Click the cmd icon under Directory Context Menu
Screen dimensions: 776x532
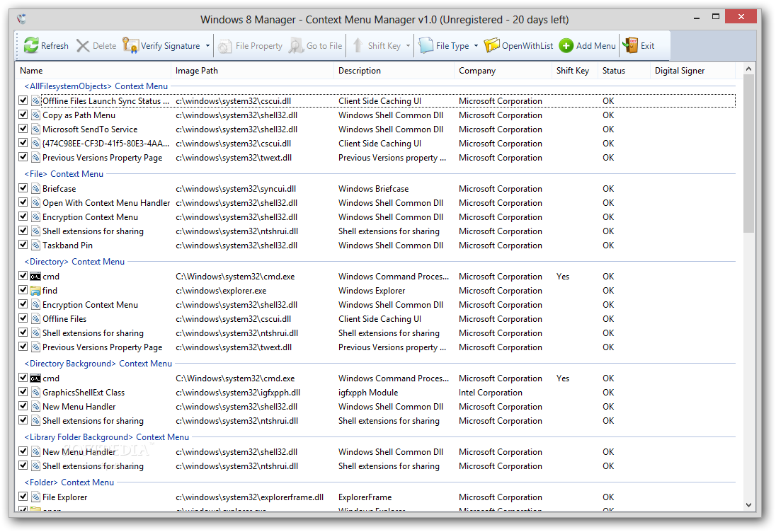(35, 277)
